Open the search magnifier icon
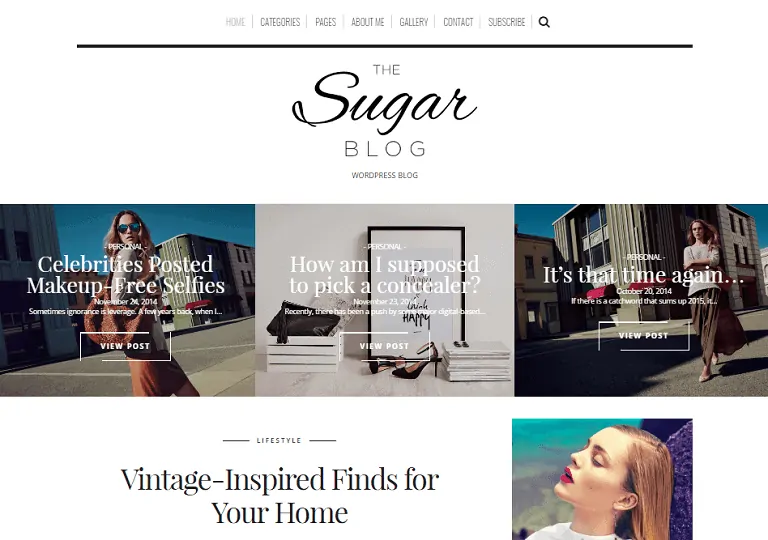This screenshot has width=768, height=540. [x=544, y=22]
